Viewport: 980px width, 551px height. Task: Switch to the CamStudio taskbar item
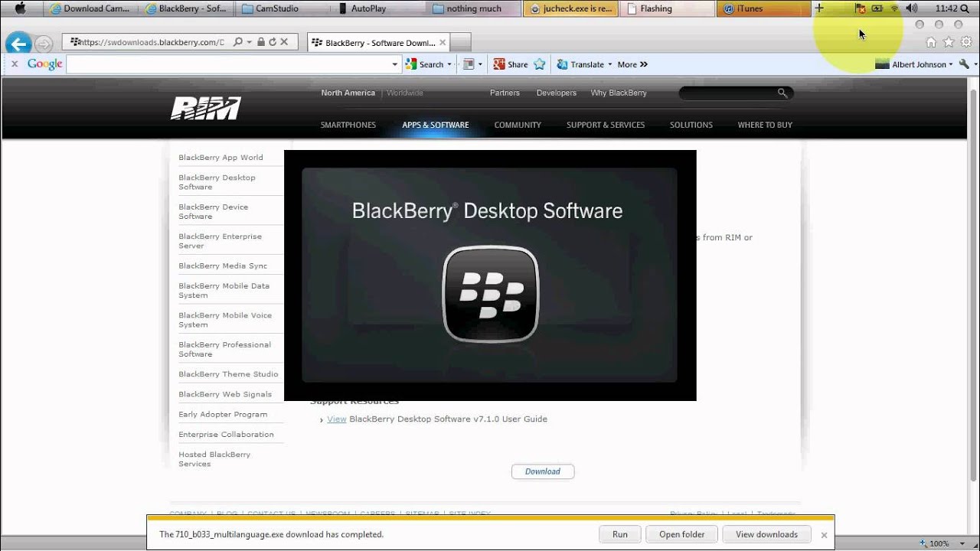click(x=283, y=8)
